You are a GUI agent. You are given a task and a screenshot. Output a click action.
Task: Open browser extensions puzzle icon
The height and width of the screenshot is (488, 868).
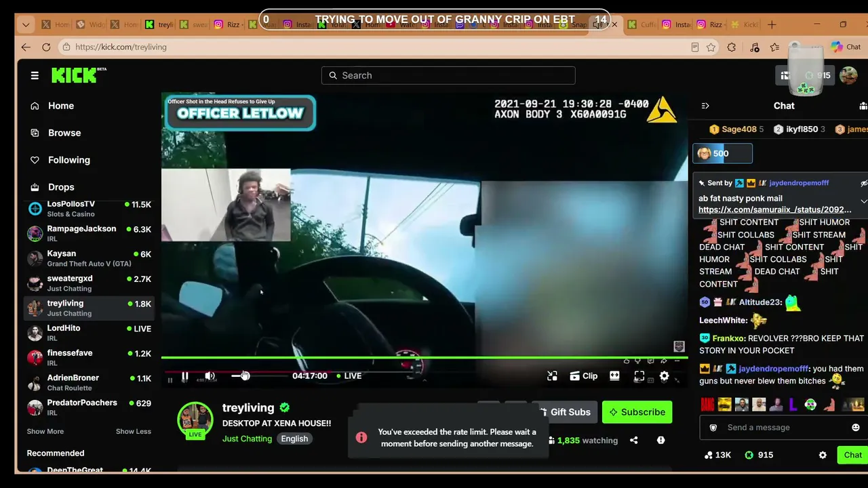(x=731, y=47)
